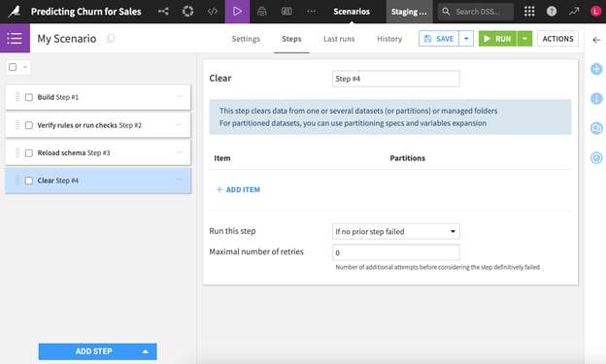
Task: Open the help question mark icon
Action: pyautogui.click(x=552, y=12)
